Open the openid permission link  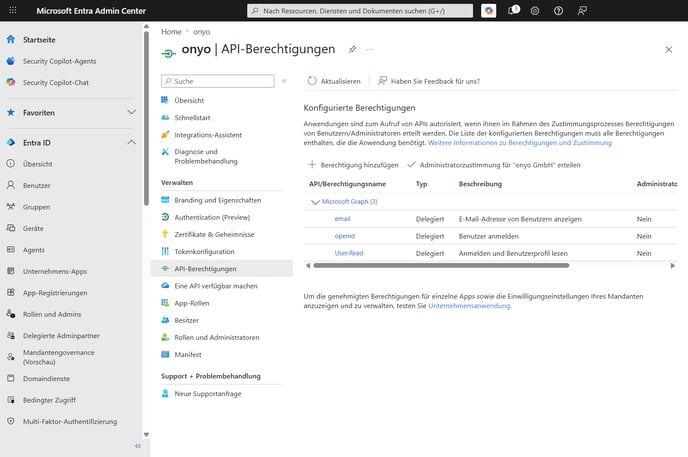(x=344, y=236)
